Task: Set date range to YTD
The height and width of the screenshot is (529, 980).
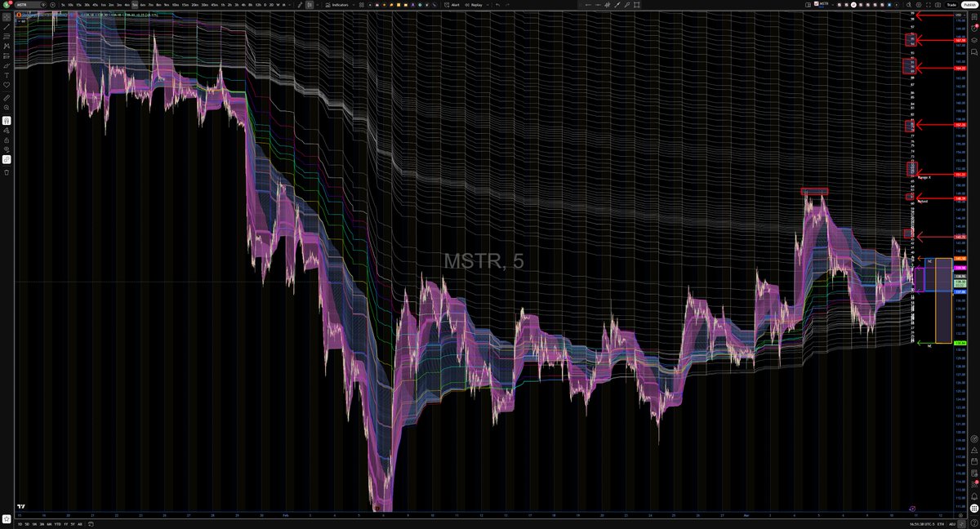Action: pyautogui.click(x=58, y=524)
